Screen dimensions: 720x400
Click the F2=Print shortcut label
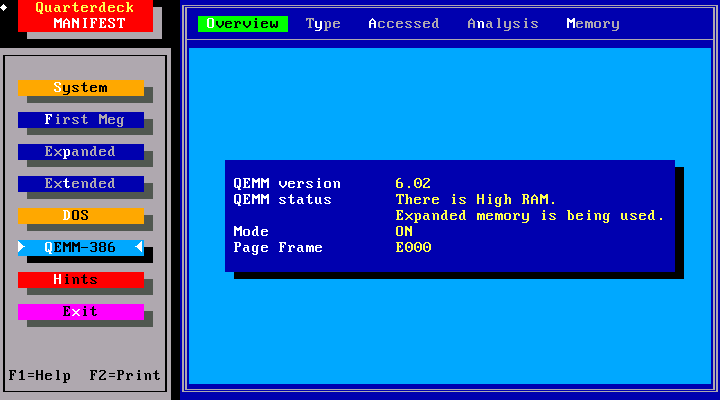click(x=125, y=376)
